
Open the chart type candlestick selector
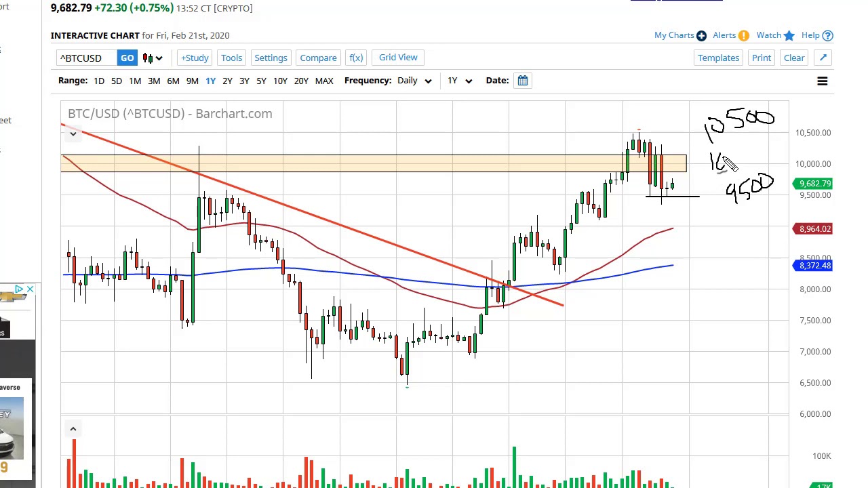pos(153,58)
